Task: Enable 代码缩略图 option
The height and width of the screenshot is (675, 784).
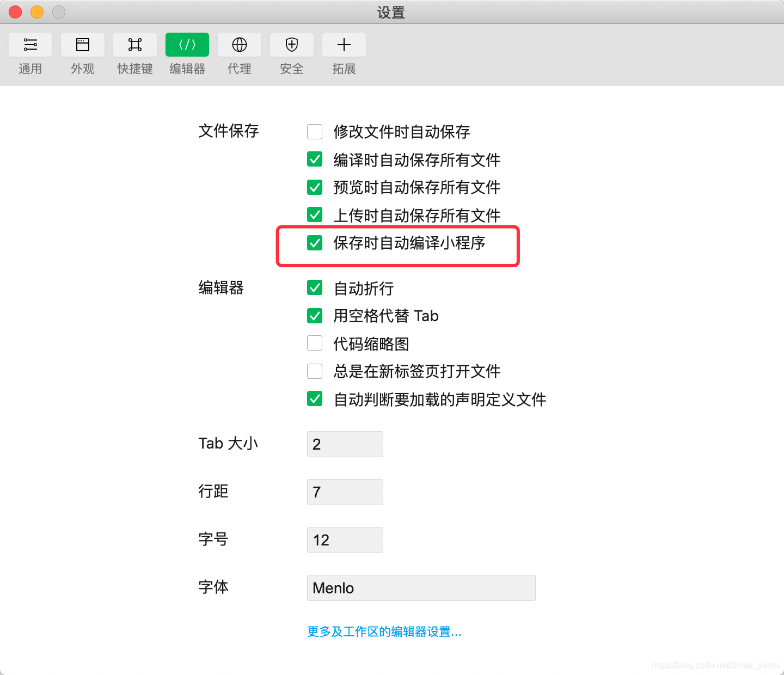Action: point(315,343)
